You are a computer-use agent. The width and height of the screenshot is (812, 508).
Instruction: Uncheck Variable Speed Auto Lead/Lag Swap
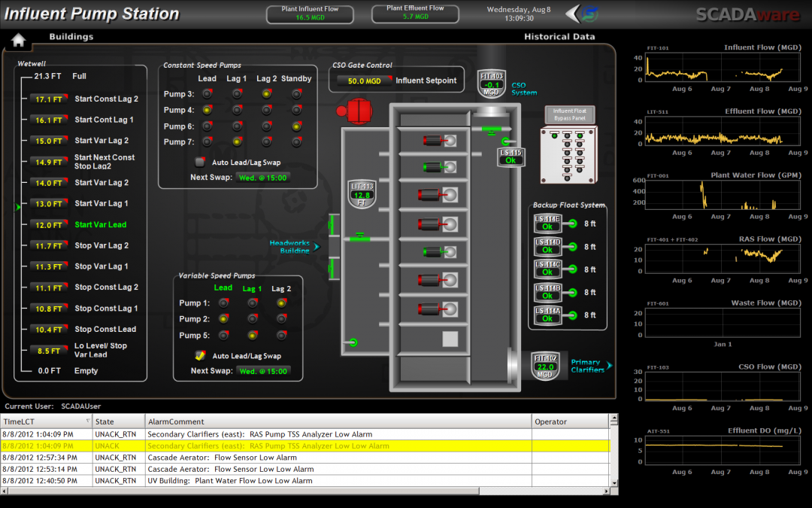(x=200, y=356)
